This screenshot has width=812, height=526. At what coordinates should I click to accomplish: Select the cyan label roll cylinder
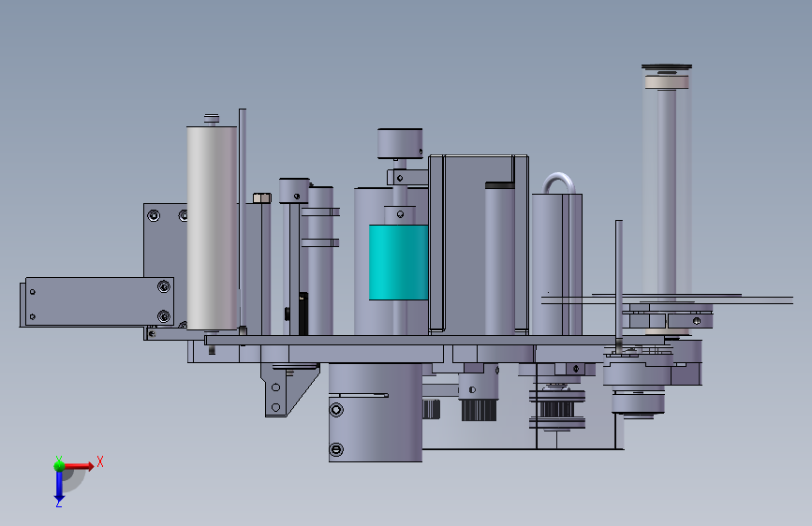click(x=398, y=262)
